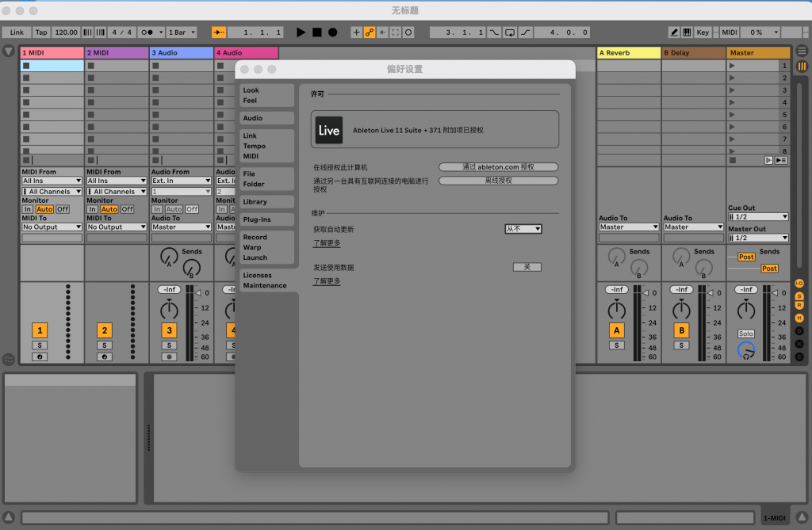The height and width of the screenshot is (530, 812).
Task: Deactivate track 2 MIDI with its activator
Action: pyautogui.click(x=104, y=330)
